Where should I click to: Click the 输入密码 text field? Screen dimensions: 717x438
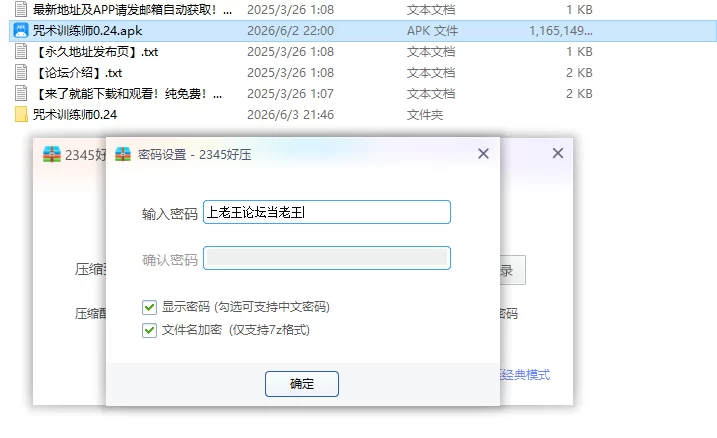327,212
